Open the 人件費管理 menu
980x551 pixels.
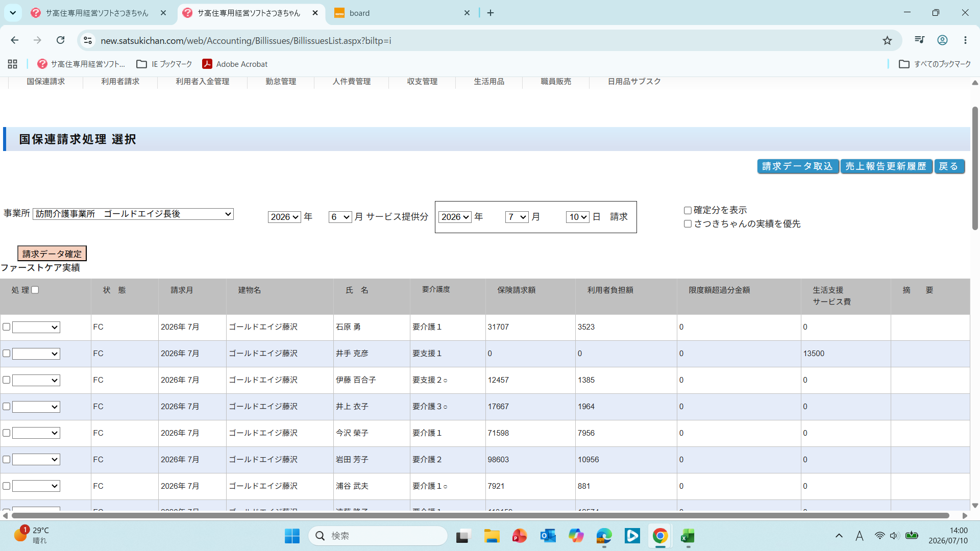pyautogui.click(x=352, y=82)
